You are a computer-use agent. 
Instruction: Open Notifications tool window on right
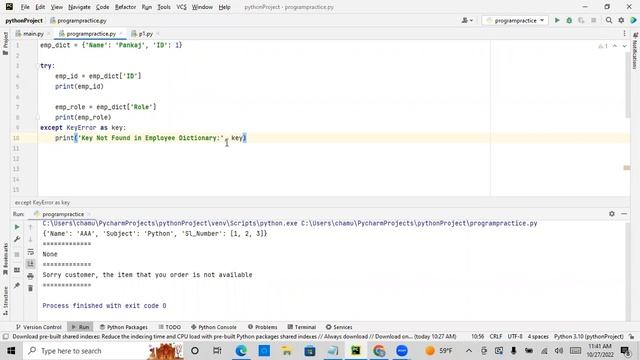[635, 51]
